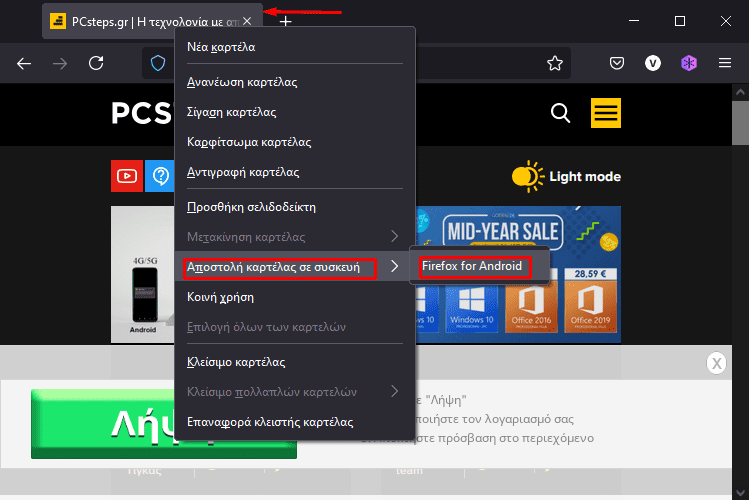Choose Προσθήκη σελιδοδείκτη menu entry

pyautogui.click(x=295, y=207)
